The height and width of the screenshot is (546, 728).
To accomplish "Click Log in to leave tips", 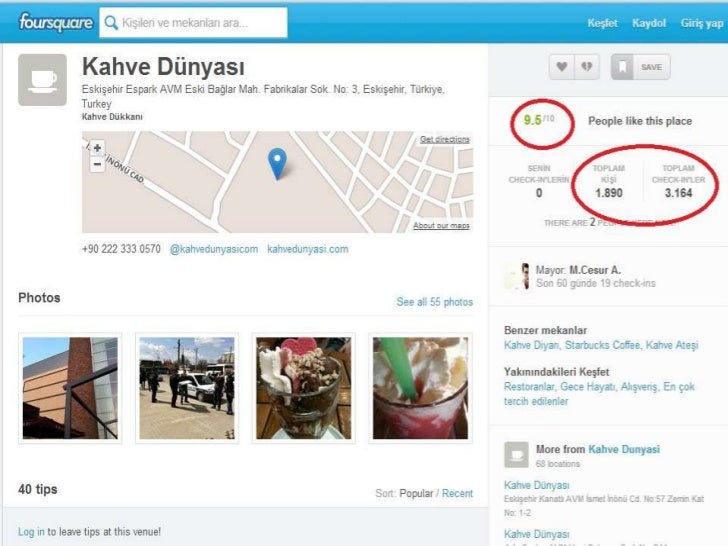I will pyautogui.click(x=31, y=532).
